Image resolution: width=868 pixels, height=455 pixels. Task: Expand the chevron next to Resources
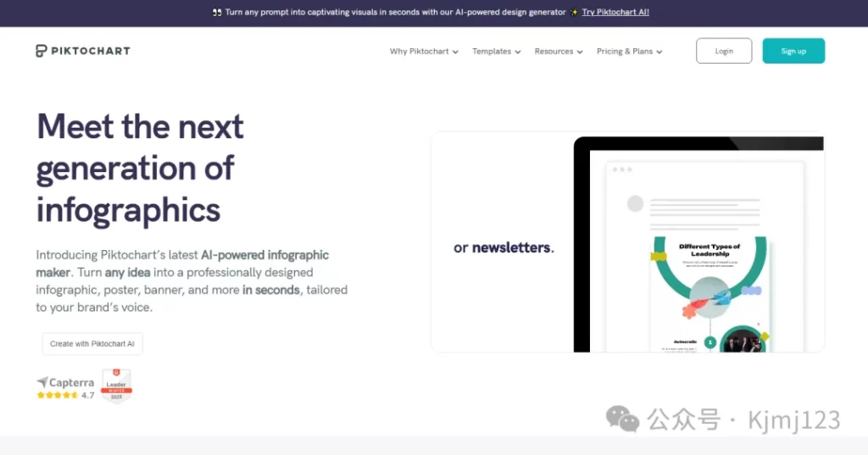tap(580, 52)
